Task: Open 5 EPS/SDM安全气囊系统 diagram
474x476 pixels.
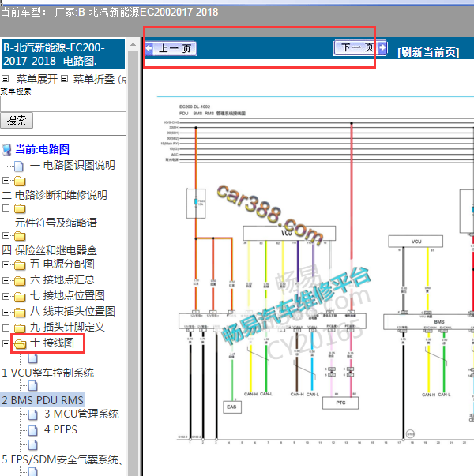Action: coord(62,459)
